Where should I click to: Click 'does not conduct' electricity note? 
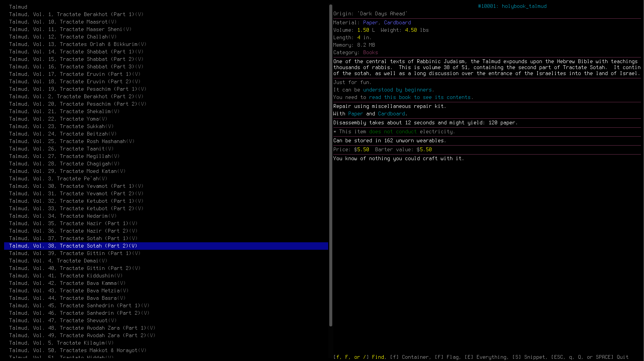coord(393,131)
